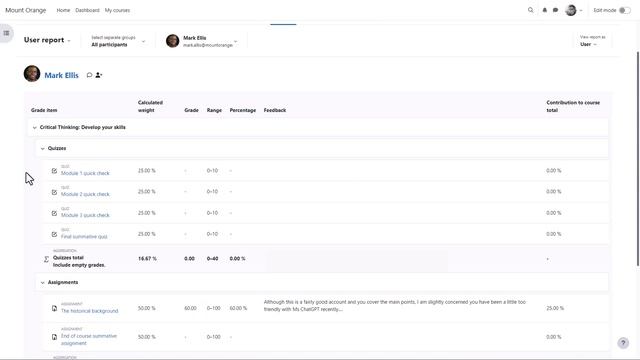Open the Mark Ellis user selector dropdown
This screenshot has width=640, height=360.
pos(202,41)
